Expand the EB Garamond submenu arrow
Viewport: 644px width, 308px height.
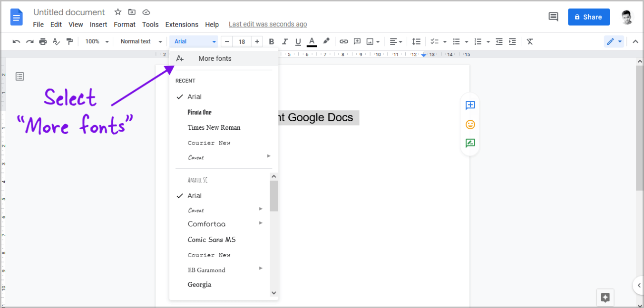[261, 268]
